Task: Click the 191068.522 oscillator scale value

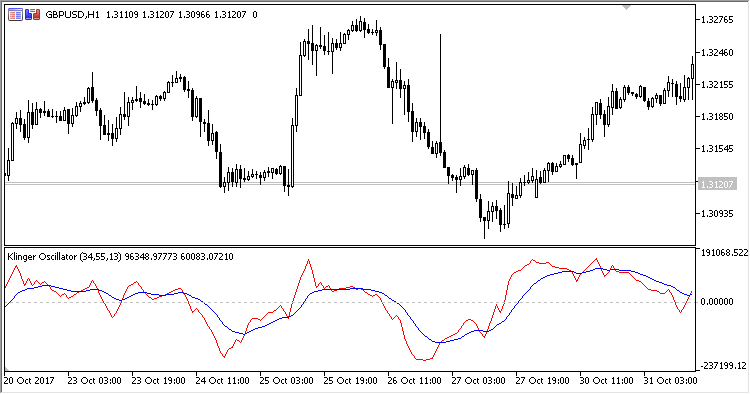Action: point(724,252)
